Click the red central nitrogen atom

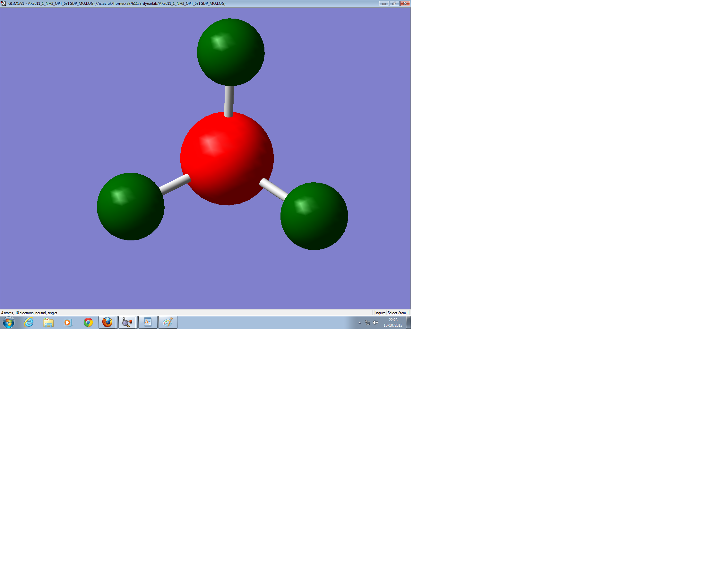click(227, 158)
